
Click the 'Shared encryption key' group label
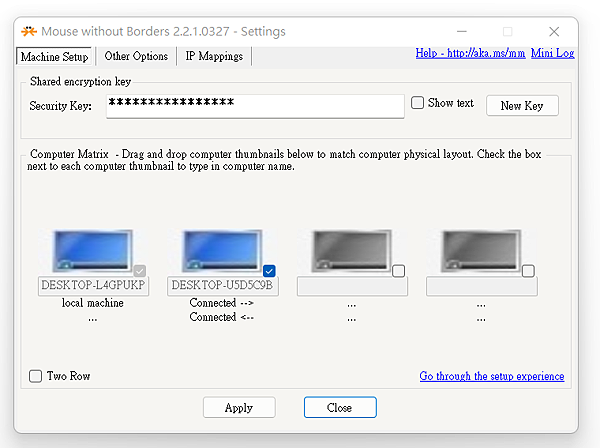(80, 81)
